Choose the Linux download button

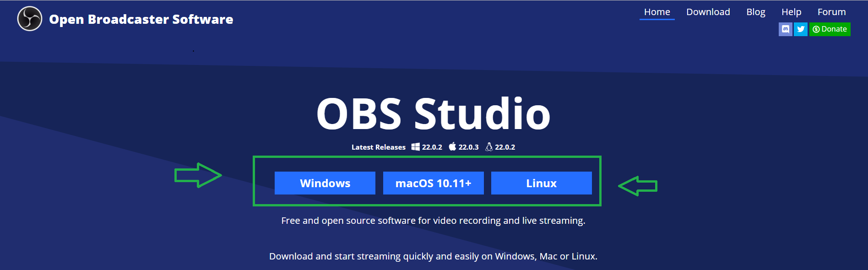click(x=541, y=183)
